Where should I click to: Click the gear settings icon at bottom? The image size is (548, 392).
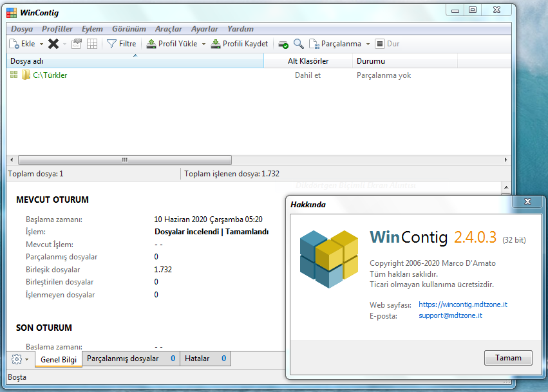point(17,359)
